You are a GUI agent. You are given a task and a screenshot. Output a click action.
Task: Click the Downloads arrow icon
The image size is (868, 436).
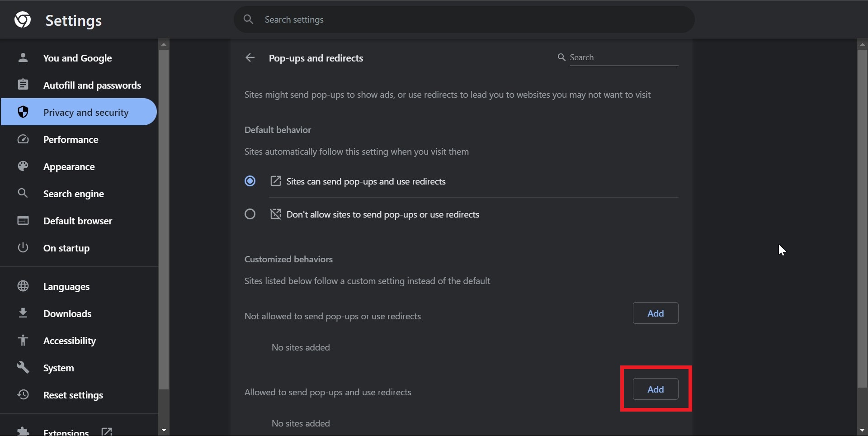(x=23, y=313)
